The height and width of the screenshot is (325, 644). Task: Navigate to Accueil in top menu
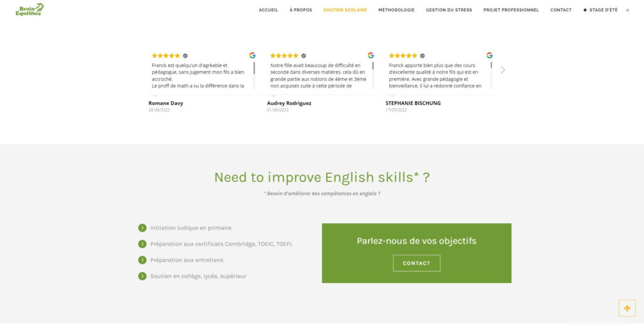(268, 10)
